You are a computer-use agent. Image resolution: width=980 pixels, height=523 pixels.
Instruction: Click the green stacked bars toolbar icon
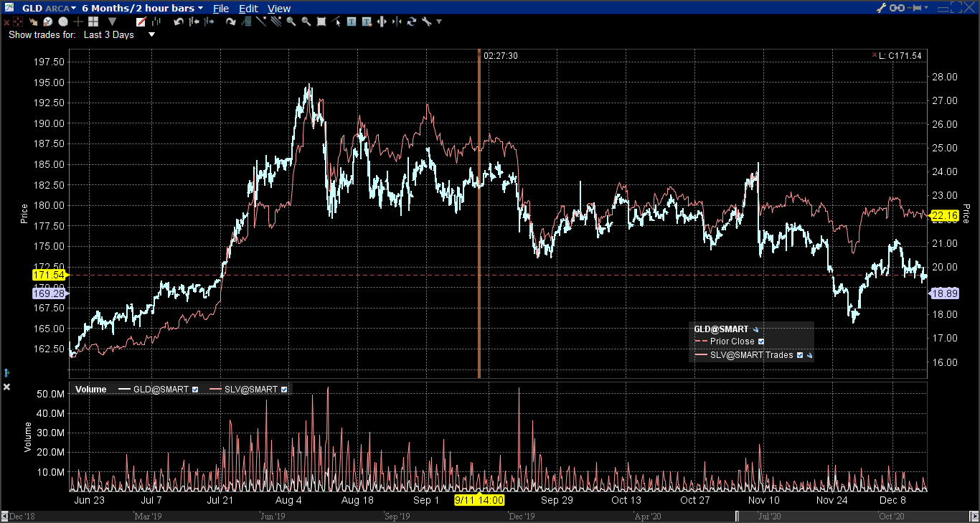pyautogui.click(x=246, y=22)
